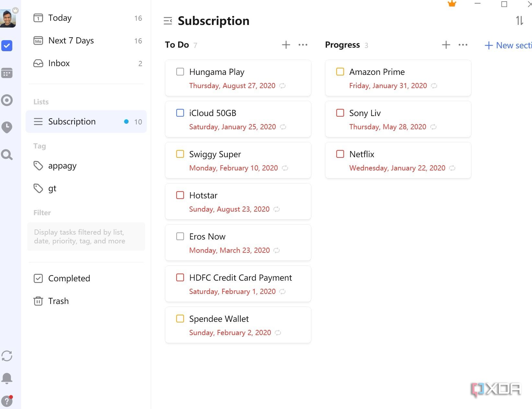The image size is (532, 409).
Task: Open the Help question mark icon
Action: coord(7,401)
